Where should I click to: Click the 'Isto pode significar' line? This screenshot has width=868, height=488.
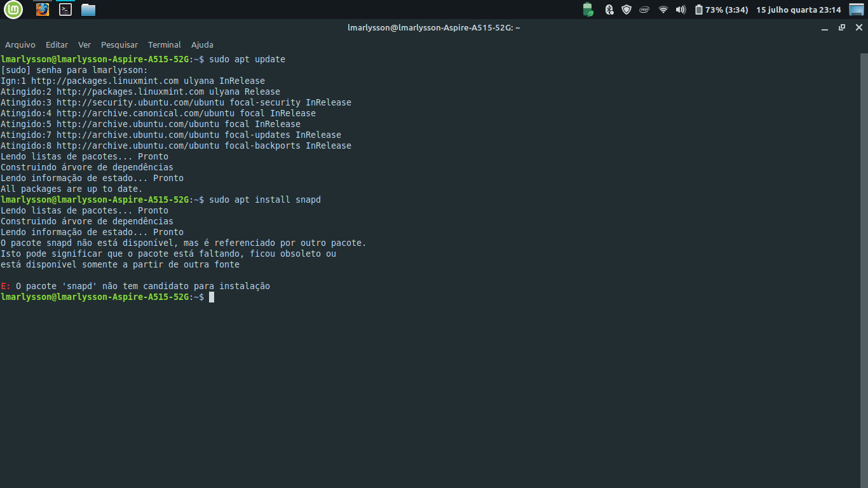coord(168,254)
